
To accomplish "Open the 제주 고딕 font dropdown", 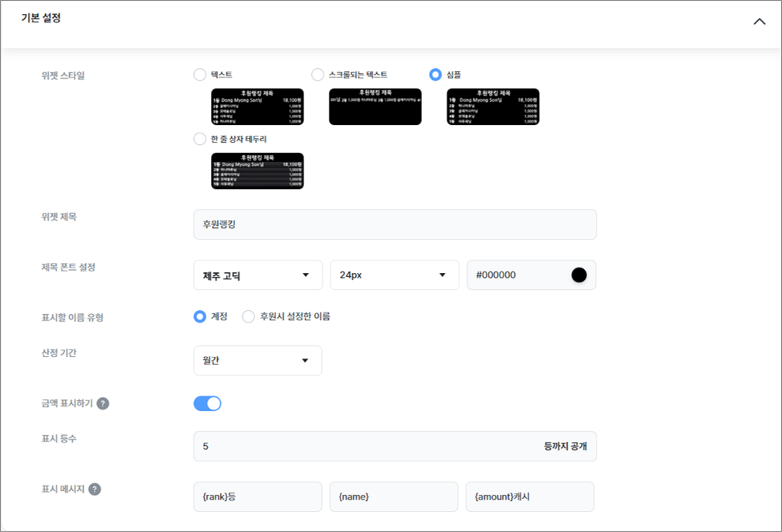I will (x=258, y=275).
